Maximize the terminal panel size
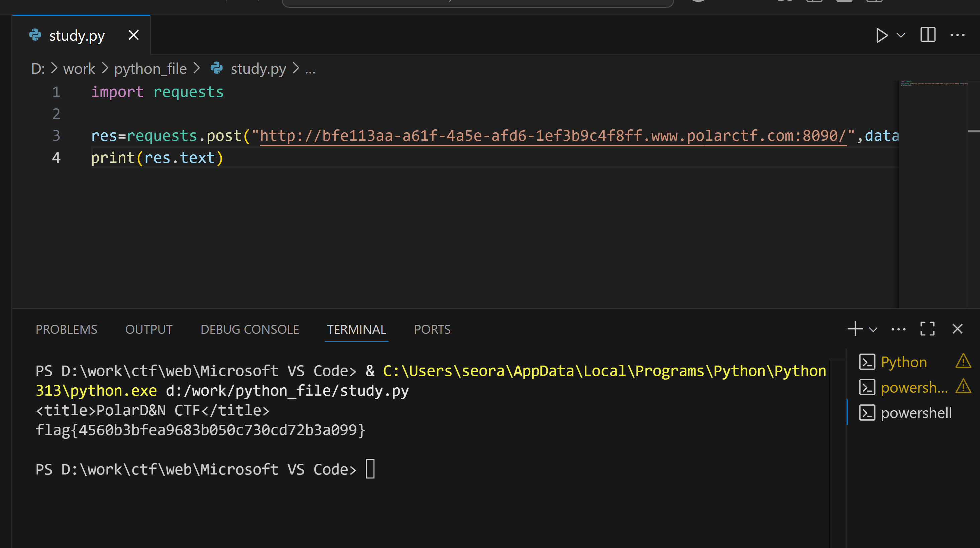The image size is (980, 548). pyautogui.click(x=927, y=329)
